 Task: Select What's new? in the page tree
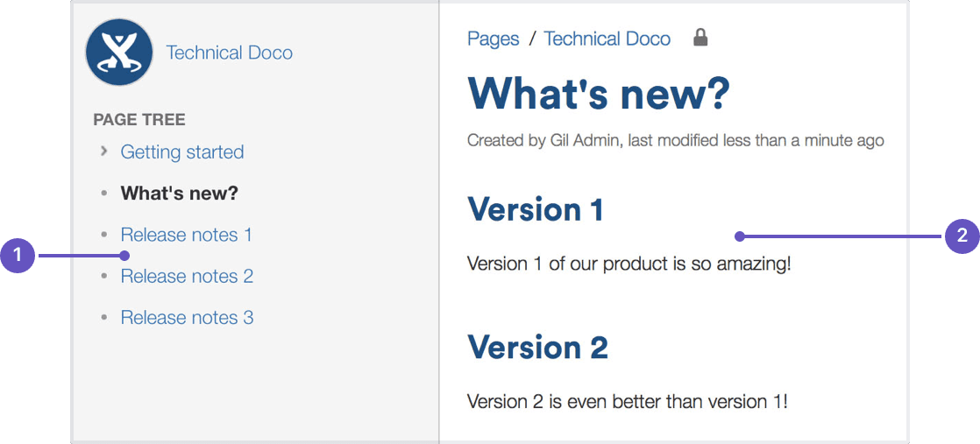pos(179,194)
